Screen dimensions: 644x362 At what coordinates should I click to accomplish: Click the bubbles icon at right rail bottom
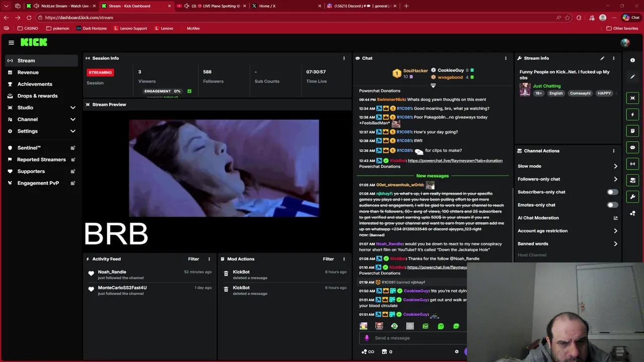632,213
